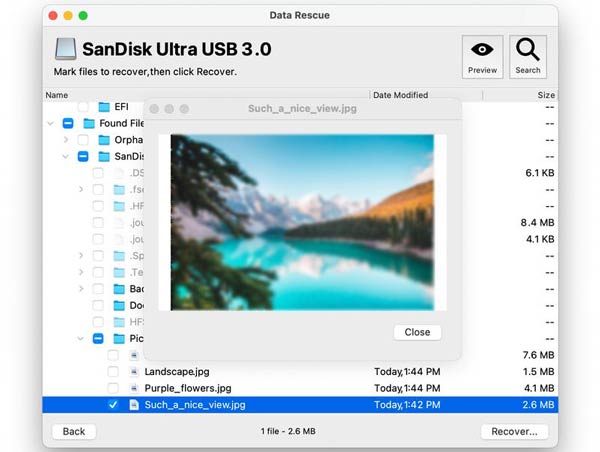600x452 pixels.
Task: Click the .HF folder icon
Action: point(119,206)
